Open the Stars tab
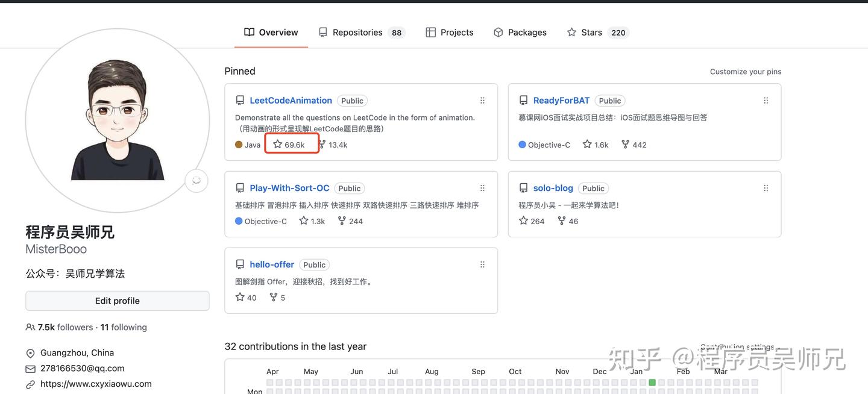 591,32
